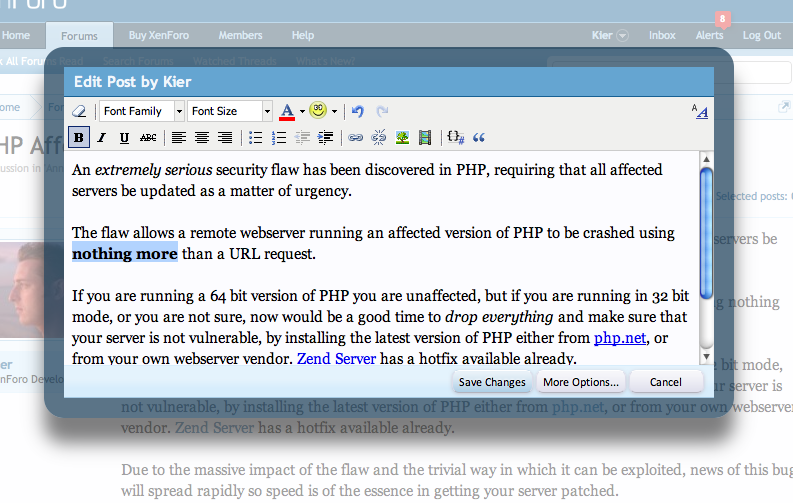Open the smilies picker icon
Viewport: 793px width, 503px height.
coord(318,110)
